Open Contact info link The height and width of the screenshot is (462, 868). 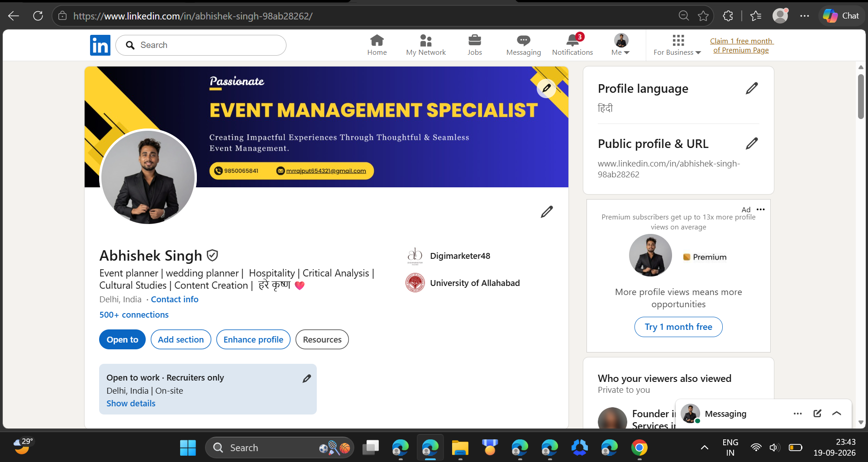175,299
